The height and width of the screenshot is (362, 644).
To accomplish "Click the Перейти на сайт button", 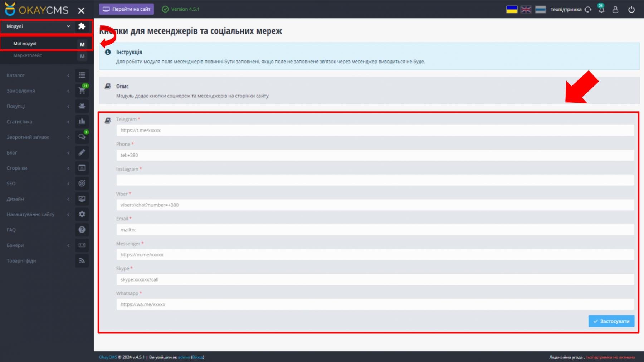I will click(x=126, y=9).
